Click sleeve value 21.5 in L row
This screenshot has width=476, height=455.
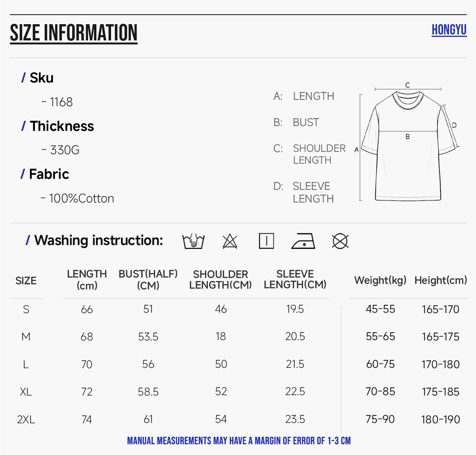tap(295, 364)
